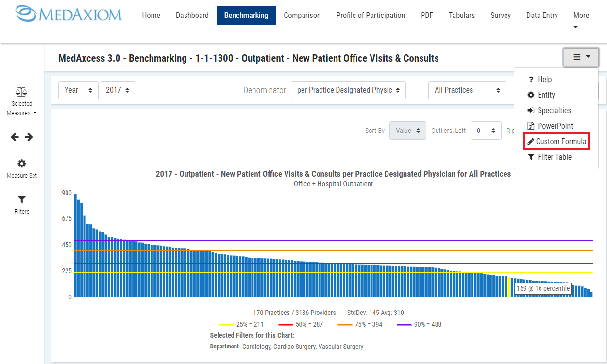Expand the Denominator dropdown

(348, 90)
